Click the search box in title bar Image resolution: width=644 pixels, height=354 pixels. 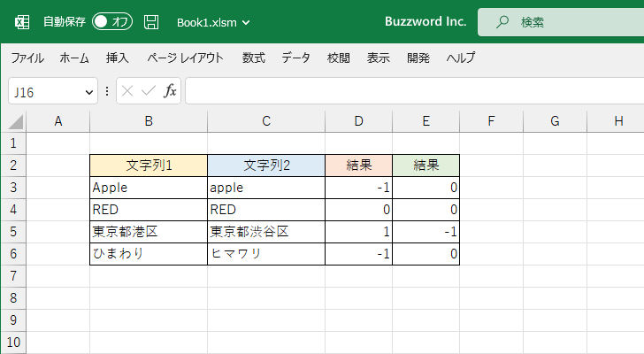coord(561,22)
